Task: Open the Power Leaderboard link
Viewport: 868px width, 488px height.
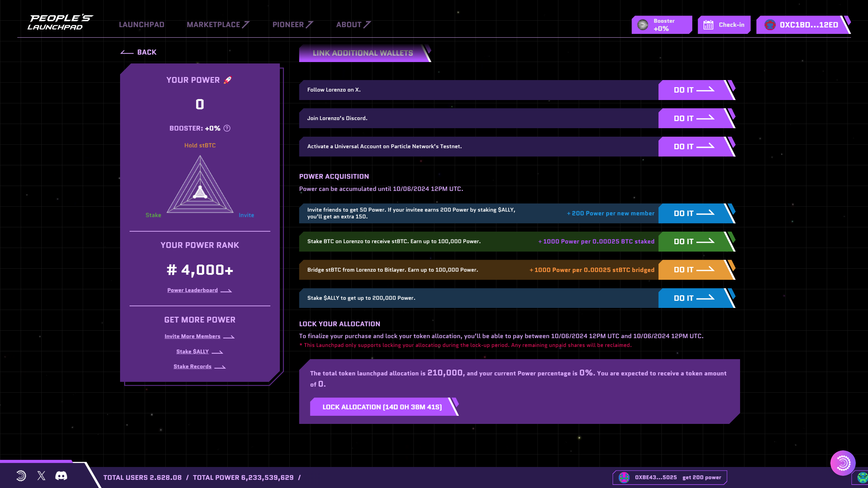Action: coord(192,290)
